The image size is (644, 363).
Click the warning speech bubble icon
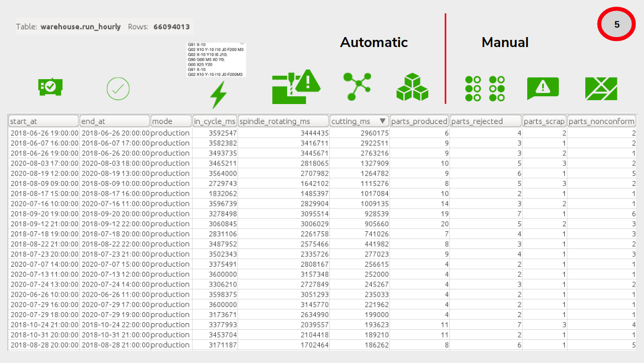pyautogui.click(x=543, y=89)
